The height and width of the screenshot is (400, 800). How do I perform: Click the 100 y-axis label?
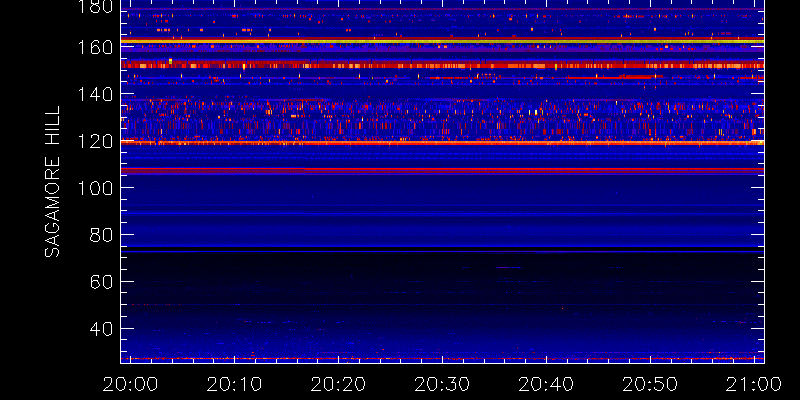[95, 188]
